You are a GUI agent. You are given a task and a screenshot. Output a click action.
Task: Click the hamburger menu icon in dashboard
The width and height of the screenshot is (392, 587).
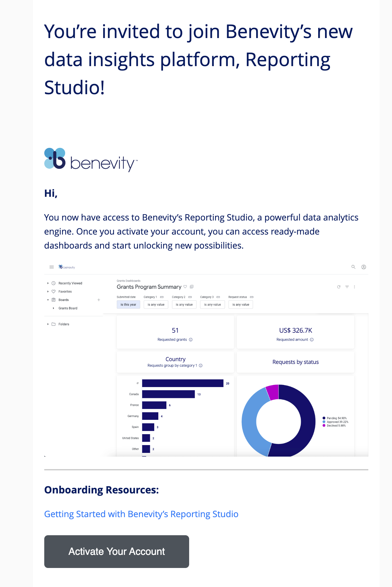click(x=52, y=267)
